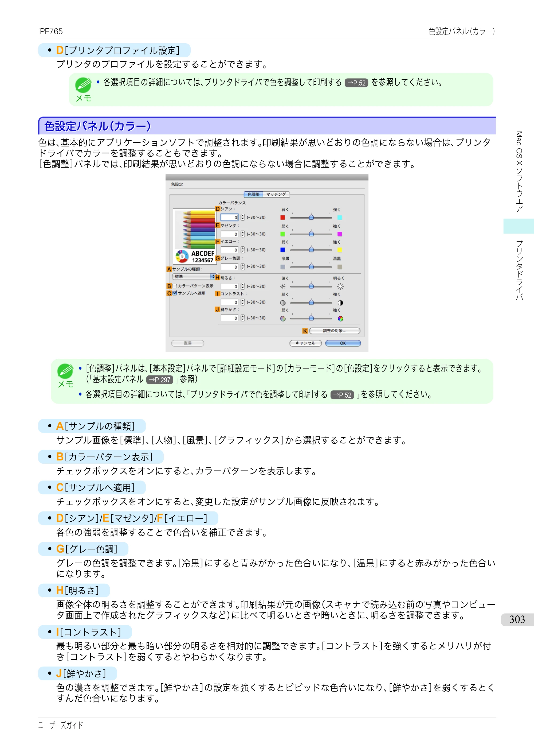Viewport: 534px width, 756px height.
Task: Click the グレー色調 value stepper arrows
Action: click(x=242, y=267)
